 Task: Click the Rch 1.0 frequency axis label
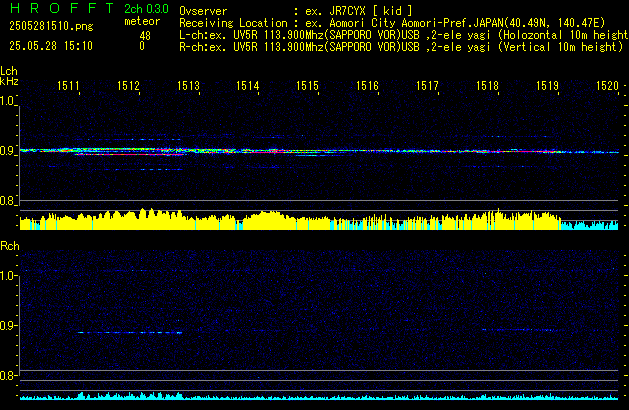point(7,276)
